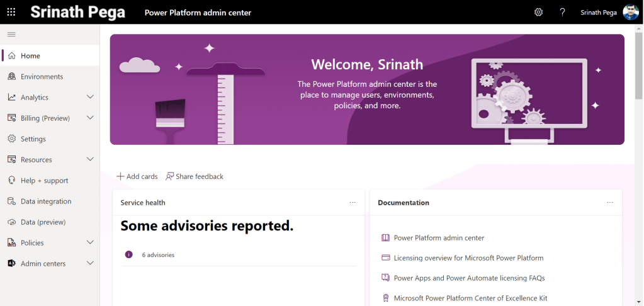The height and width of the screenshot is (306, 644).
Task: Expand the Policies section chevron
Action: point(90,242)
